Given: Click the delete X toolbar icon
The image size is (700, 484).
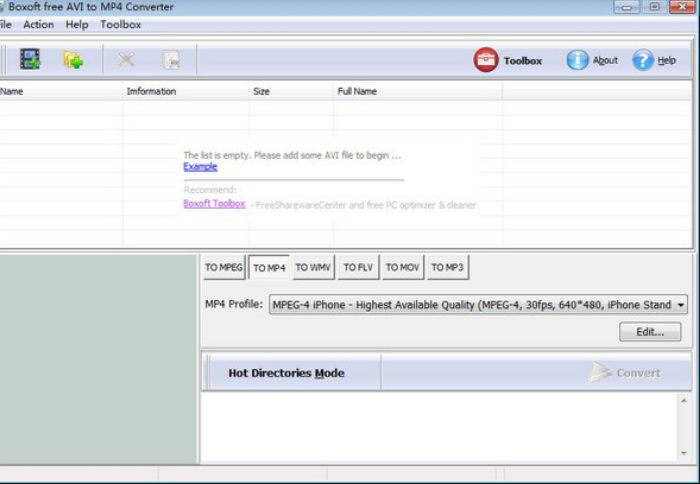Looking at the screenshot, I should 126,59.
